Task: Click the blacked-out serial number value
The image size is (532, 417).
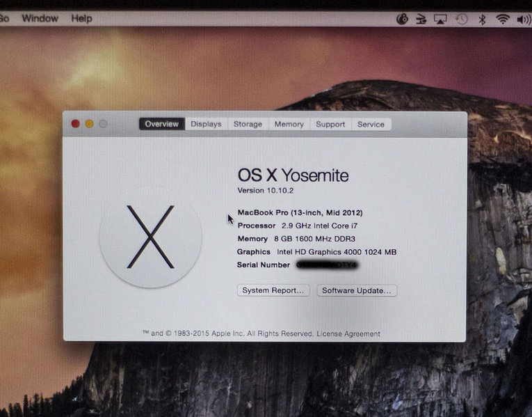Action: [x=327, y=265]
